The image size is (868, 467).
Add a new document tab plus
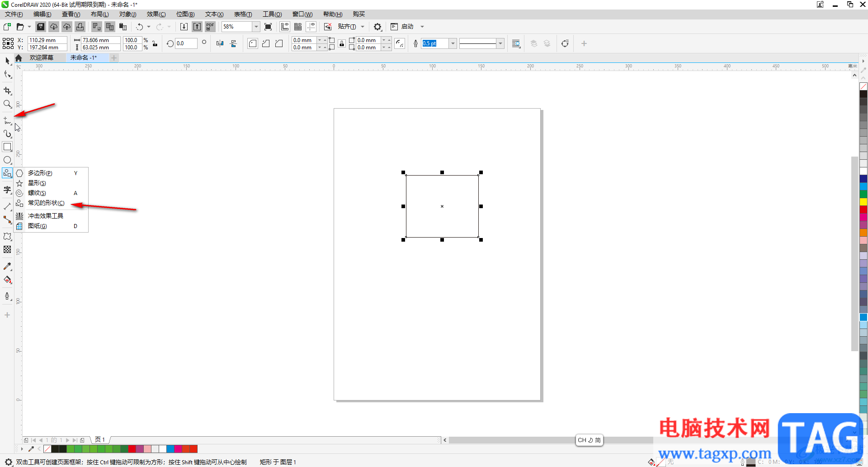click(x=114, y=58)
